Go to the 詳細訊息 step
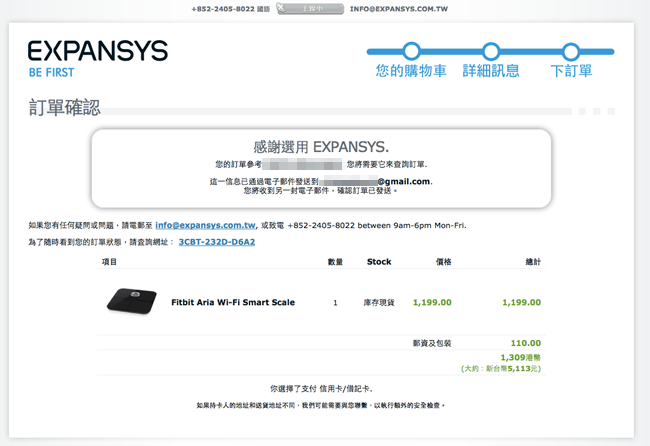 pyautogui.click(x=491, y=70)
